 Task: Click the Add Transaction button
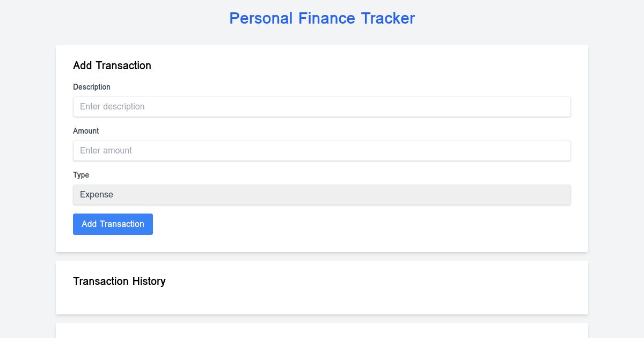(113, 224)
